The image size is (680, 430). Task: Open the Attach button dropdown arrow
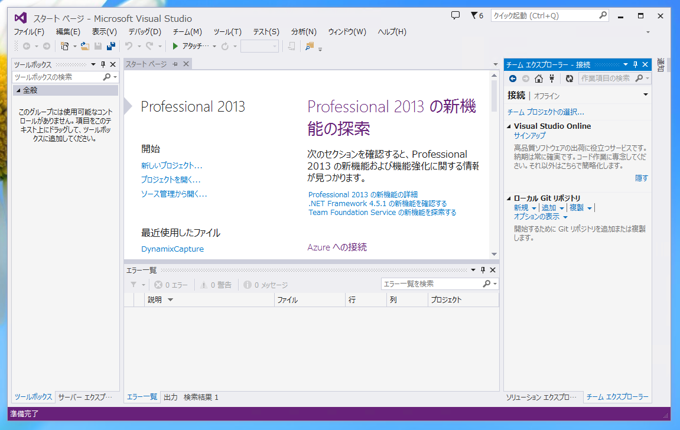[214, 46]
